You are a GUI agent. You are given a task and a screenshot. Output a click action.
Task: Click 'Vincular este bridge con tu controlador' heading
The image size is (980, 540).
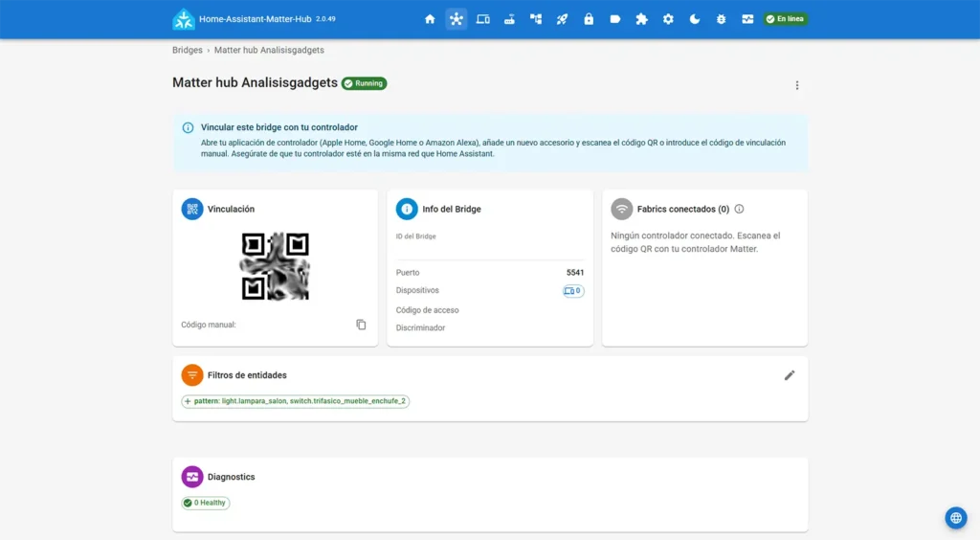pyautogui.click(x=278, y=127)
